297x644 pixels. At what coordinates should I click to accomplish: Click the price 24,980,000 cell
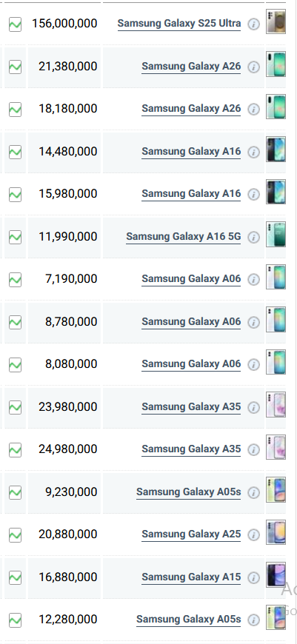click(x=64, y=449)
